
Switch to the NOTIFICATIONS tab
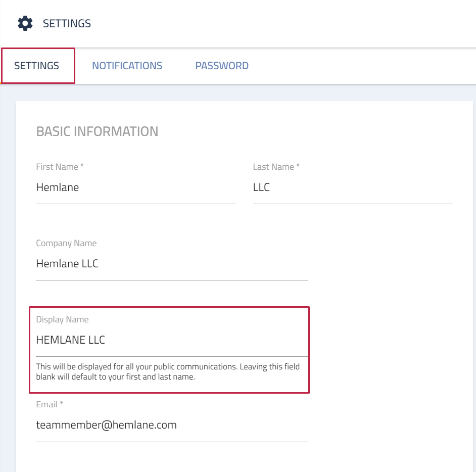(127, 66)
